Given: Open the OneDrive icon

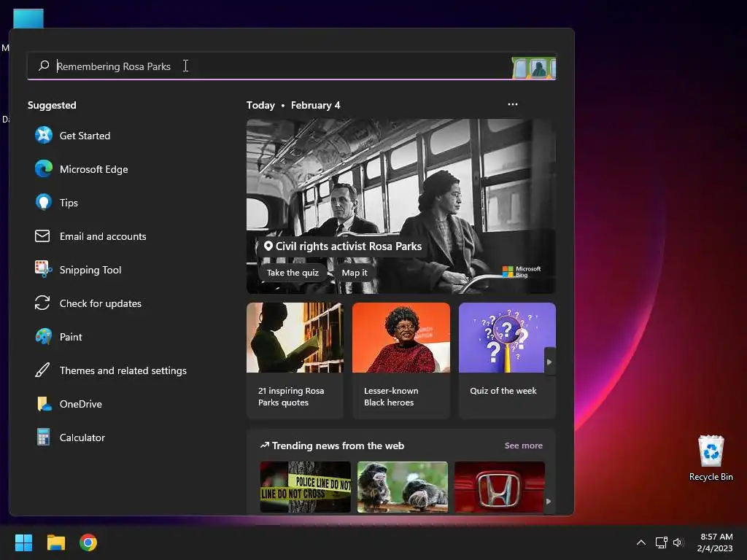Looking at the screenshot, I should (44, 404).
